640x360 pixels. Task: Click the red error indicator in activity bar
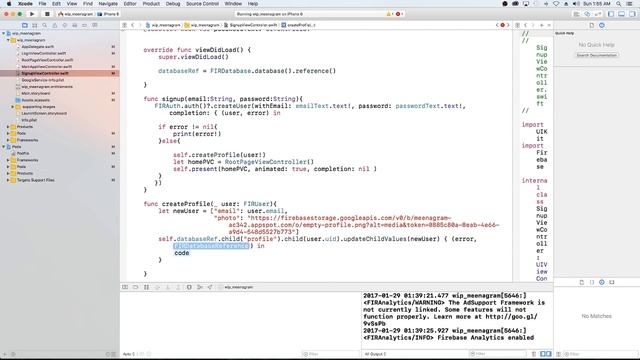(399, 14)
